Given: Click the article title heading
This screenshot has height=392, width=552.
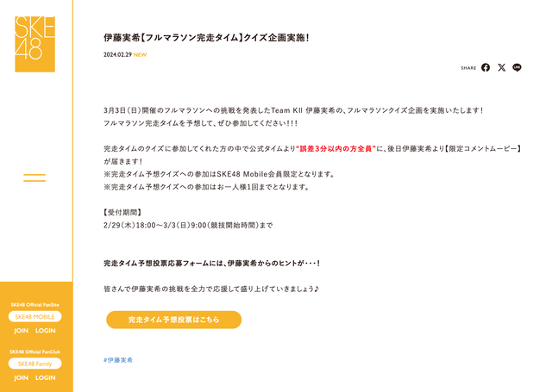Looking at the screenshot, I should 207,38.
